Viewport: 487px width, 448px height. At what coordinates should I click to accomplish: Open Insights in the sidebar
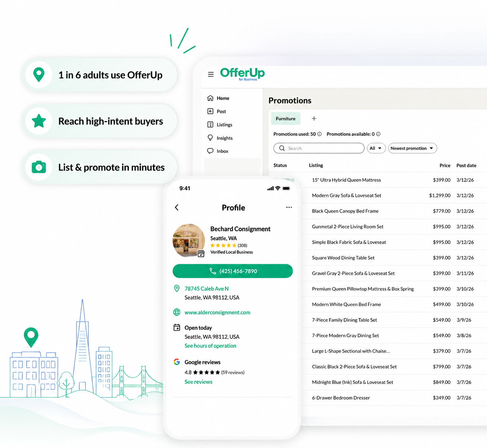point(225,138)
